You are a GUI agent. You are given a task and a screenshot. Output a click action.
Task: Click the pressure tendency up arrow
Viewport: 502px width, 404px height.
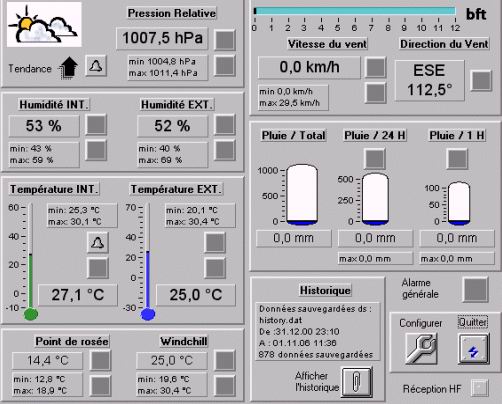click(69, 67)
